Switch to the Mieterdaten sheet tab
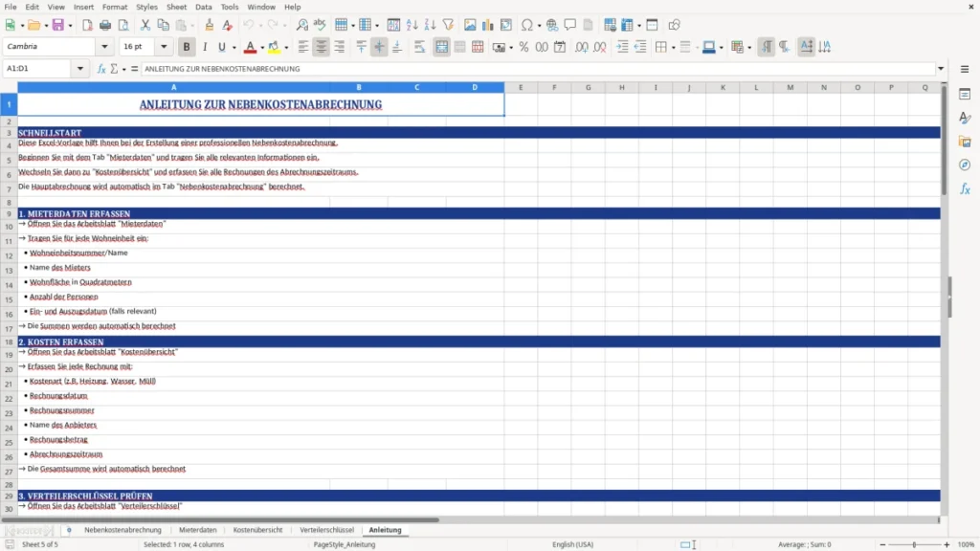This screenshot has height=551, width=980. point(197,530)
